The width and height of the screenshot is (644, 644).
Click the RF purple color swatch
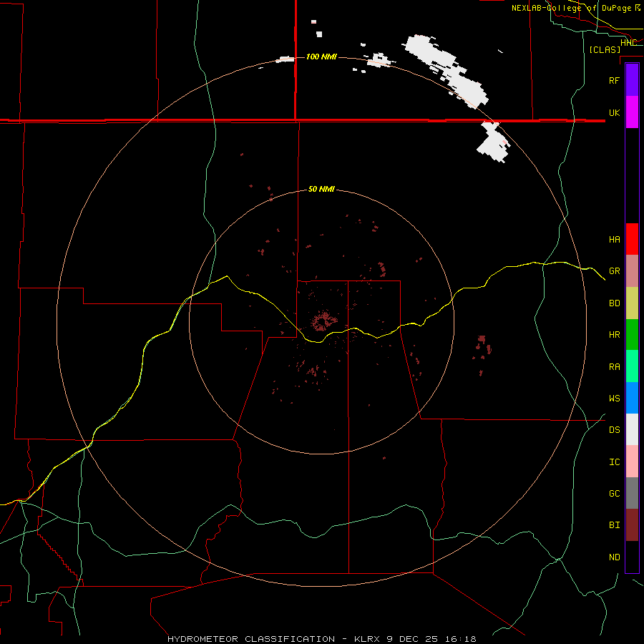[x=632, y=80]
